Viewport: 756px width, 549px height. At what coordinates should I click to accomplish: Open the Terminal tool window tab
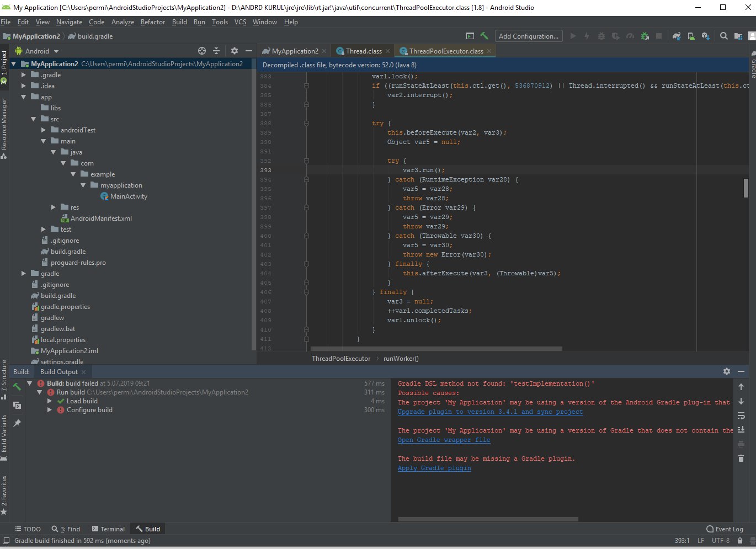108,529
